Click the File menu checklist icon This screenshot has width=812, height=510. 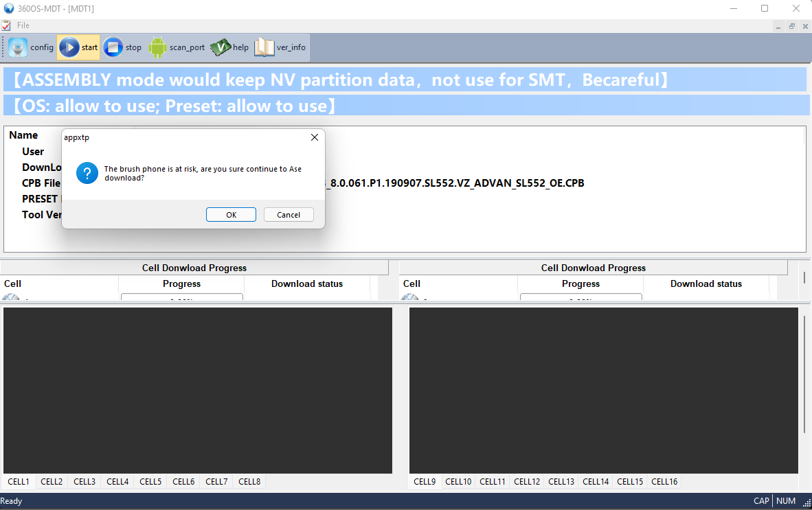point(6,25)
